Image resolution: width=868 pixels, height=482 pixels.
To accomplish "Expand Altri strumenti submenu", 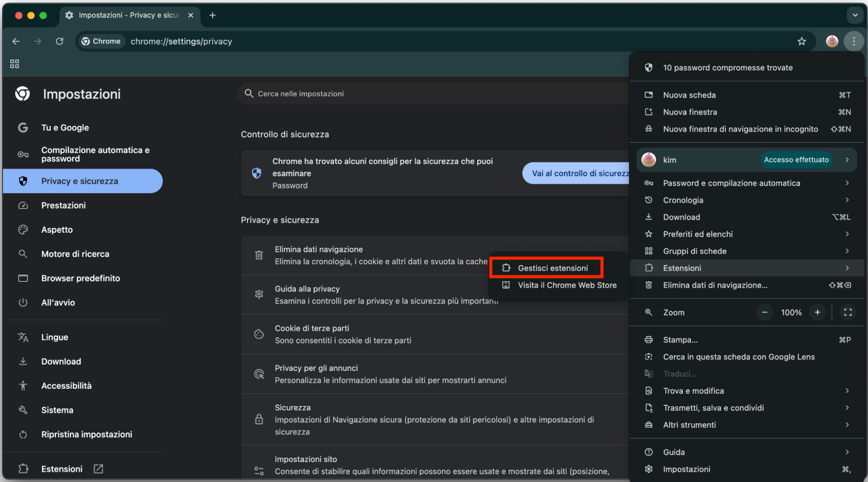I will coord(746,425).
